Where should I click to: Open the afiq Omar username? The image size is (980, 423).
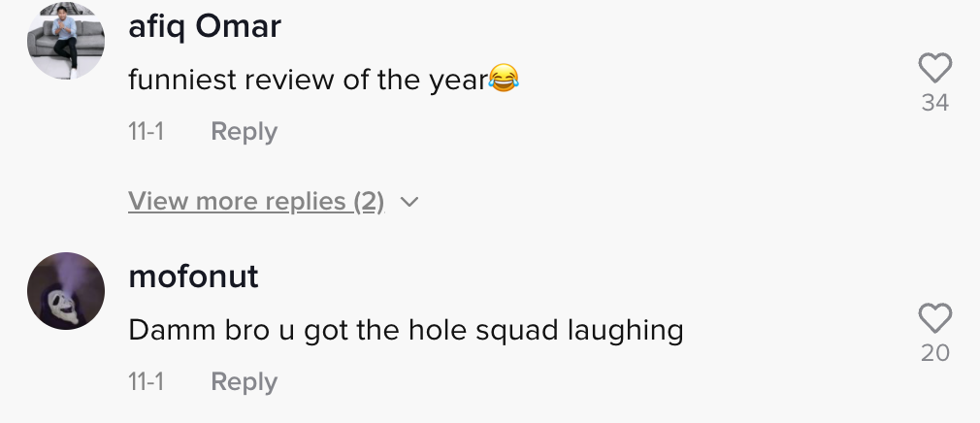pos(205,27)
